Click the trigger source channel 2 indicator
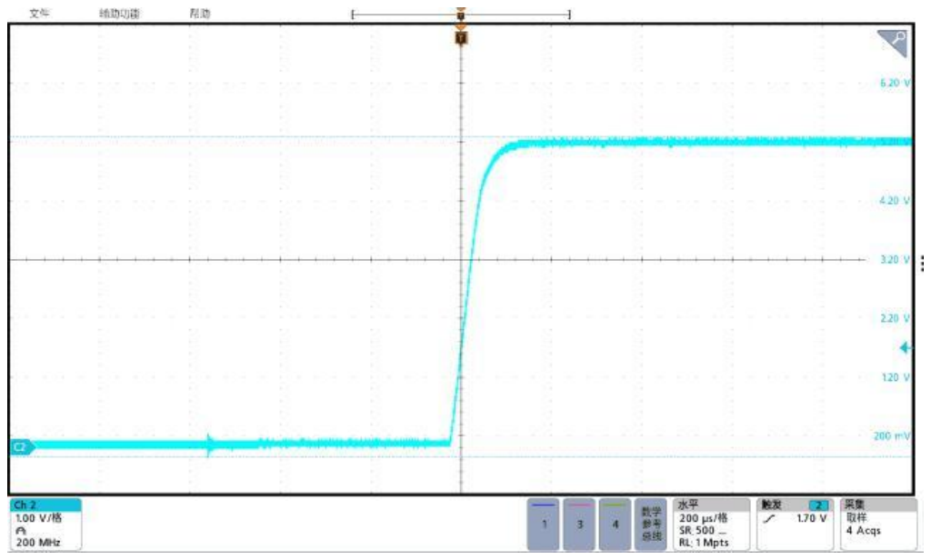This screenshot has height=560, width=931. (819, 505)
